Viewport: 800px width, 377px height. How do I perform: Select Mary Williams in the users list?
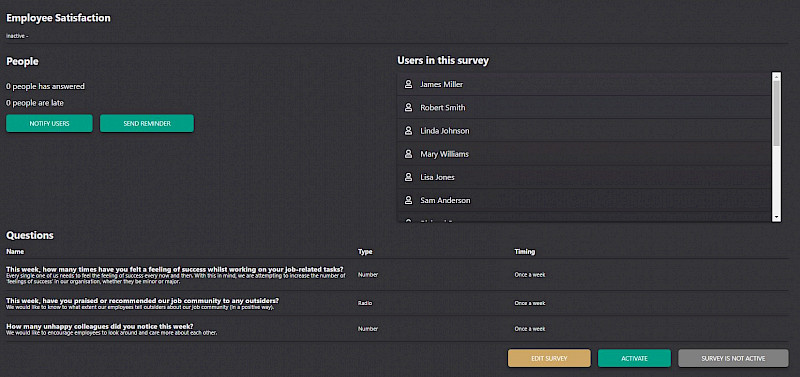584,154
